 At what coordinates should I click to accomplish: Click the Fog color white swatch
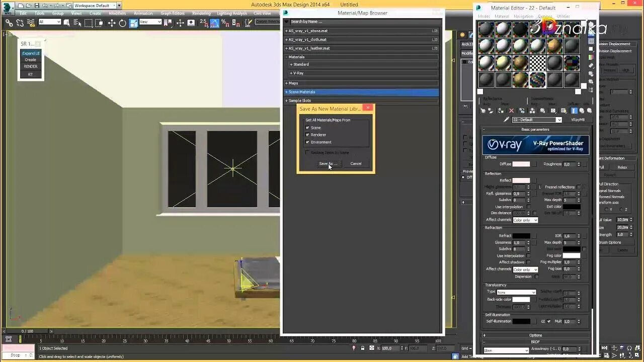[572, 255]
